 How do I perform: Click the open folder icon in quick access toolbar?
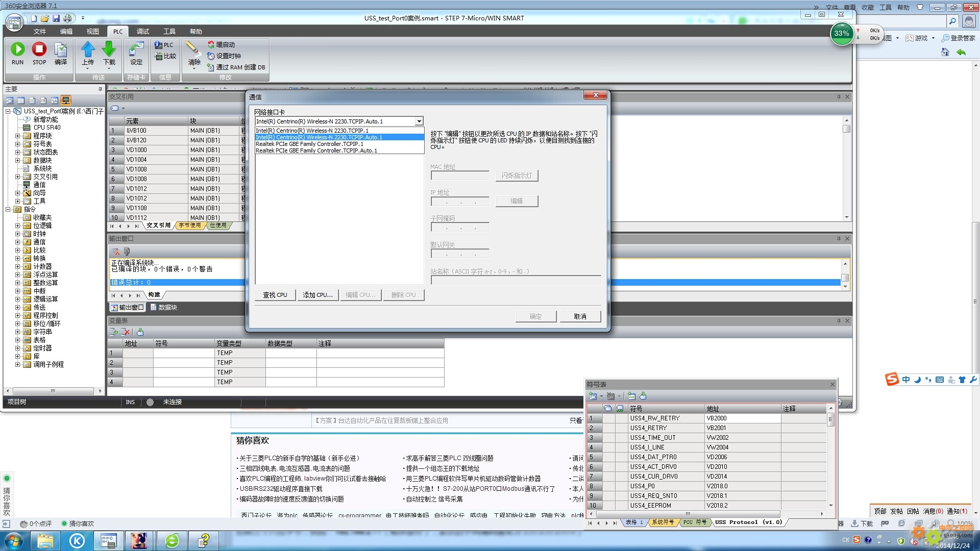(45, 18)
